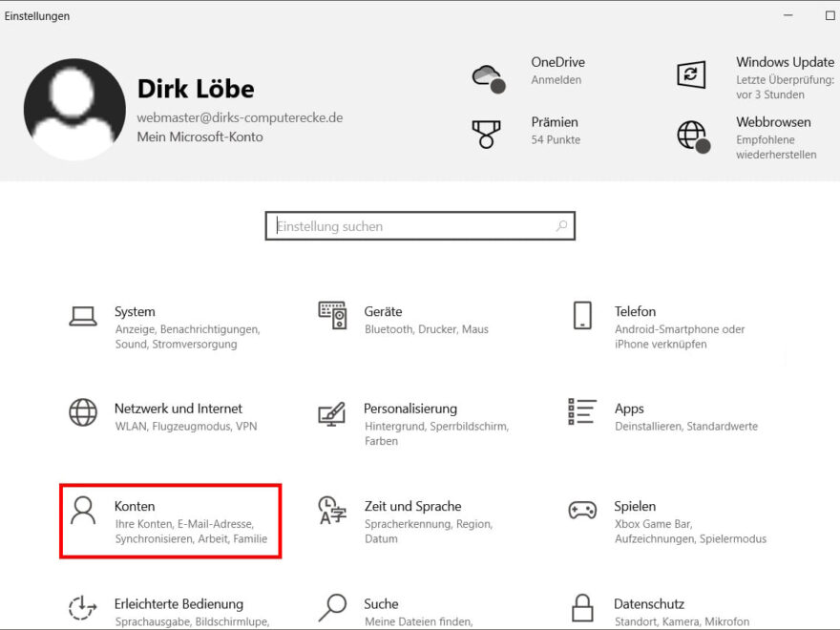Open the Zeit und Sprache clock icon
This screenshot has width=840, height=630.
332,510
